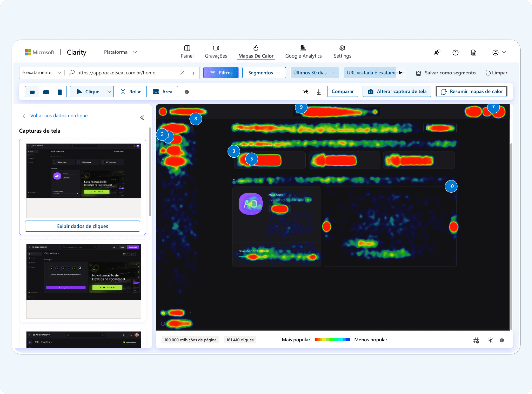Clear the URL search field

tap(182, 73)
